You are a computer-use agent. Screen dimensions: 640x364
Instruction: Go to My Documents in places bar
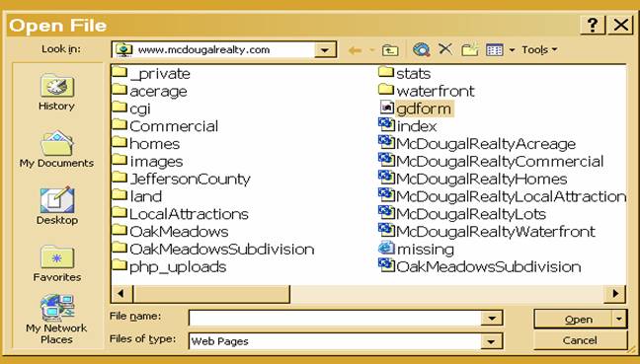[x=56, y=149]
